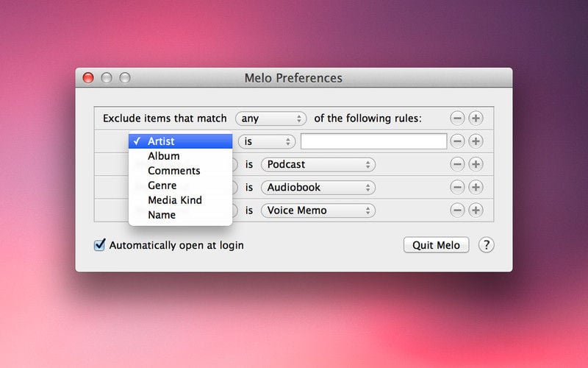
Task: Click the empty artist value text field
Action: click(x=373, y=141)
